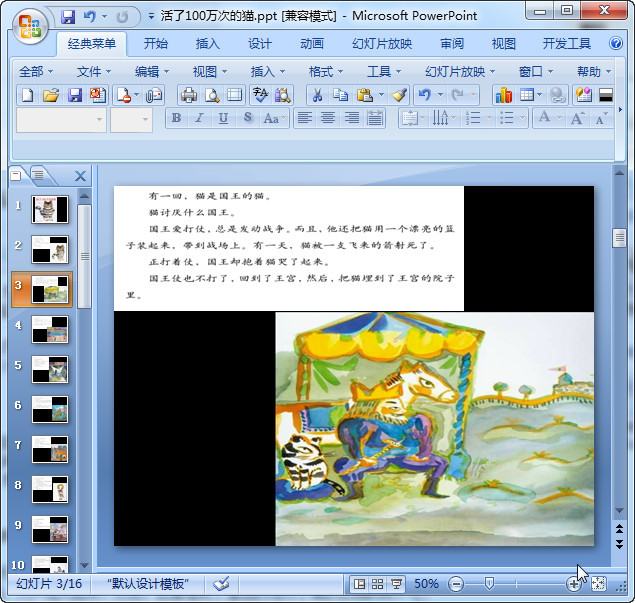Image resolution: width=635 pixels, height=603 pixels.
Task: Undo the last action in the classic toolbar
Action: [424, 96]
